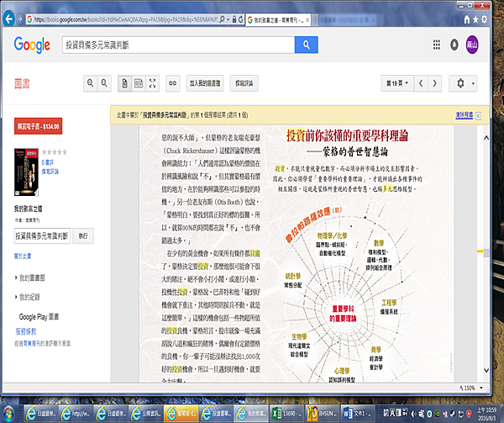504x423 pixels.
Task: Click the address bar refresh icon
Action: click(x=240, y=19)
